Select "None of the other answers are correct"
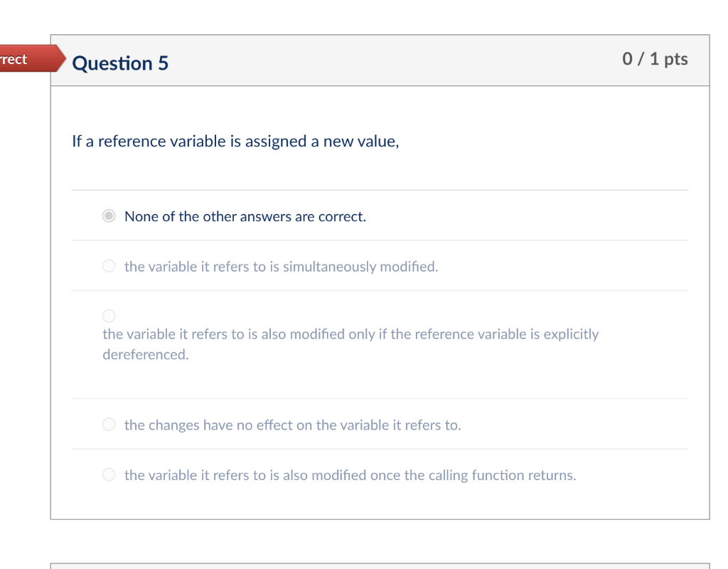 (x=245, y=216)
